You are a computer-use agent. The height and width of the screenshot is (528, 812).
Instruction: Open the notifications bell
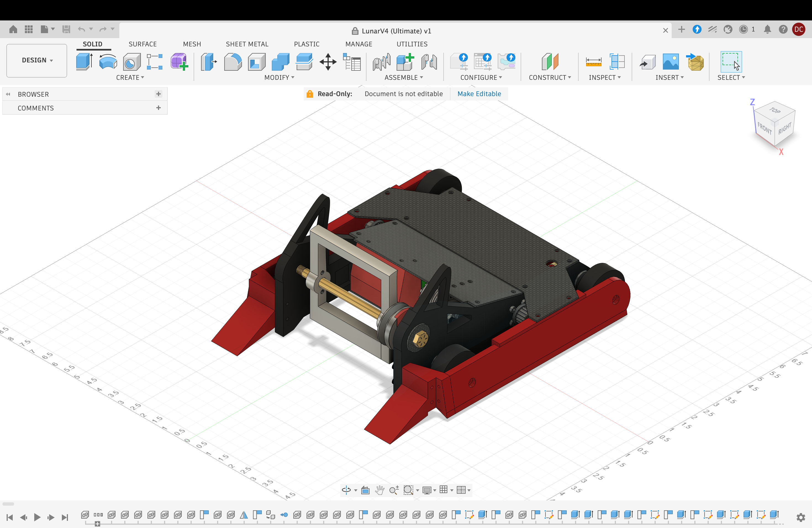[x=767, y=30]
